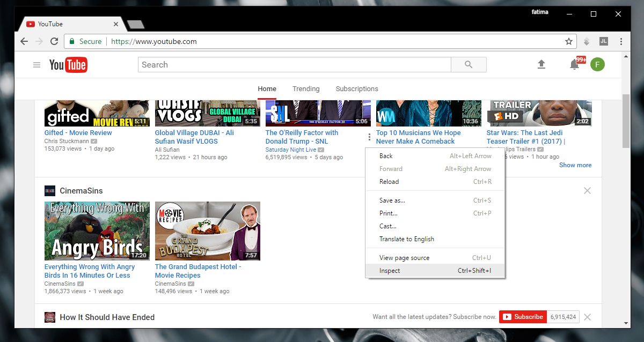Open Chris Stuckmann channel link
This screenshot has height=342, width=644.
click(67, 141)
